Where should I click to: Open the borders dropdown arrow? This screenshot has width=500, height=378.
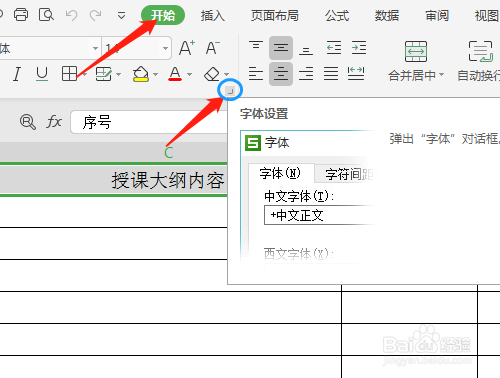(84, 74)
